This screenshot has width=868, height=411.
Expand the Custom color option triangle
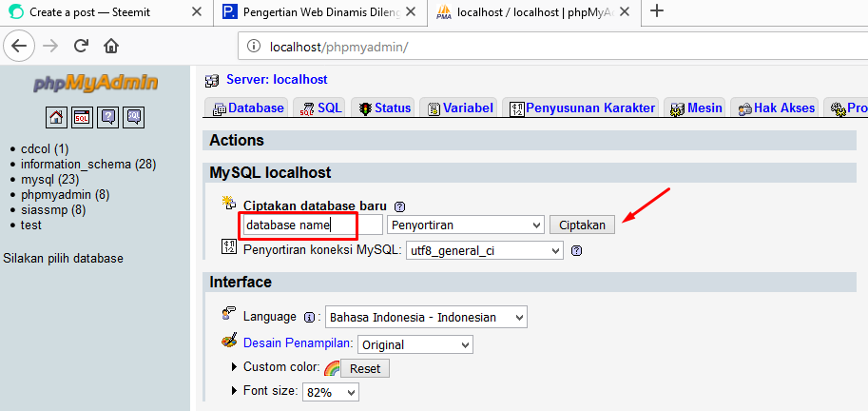point(235,366)
